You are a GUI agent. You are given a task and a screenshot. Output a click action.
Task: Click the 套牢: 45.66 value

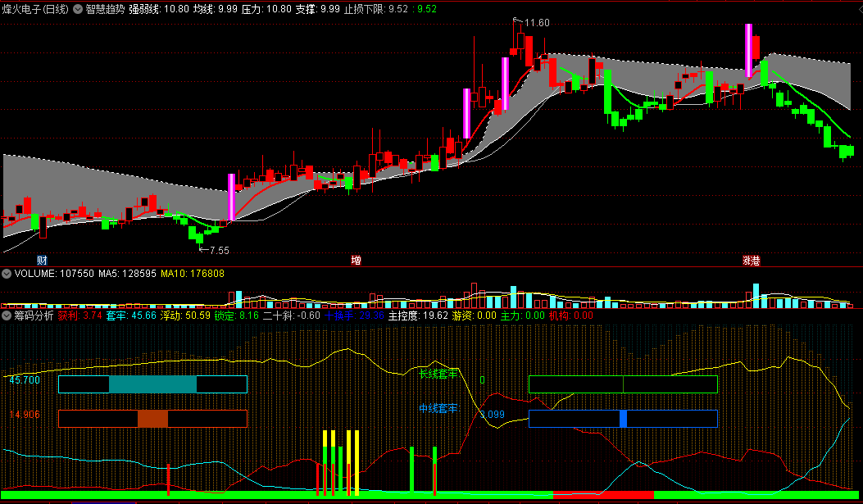[131, 316]
